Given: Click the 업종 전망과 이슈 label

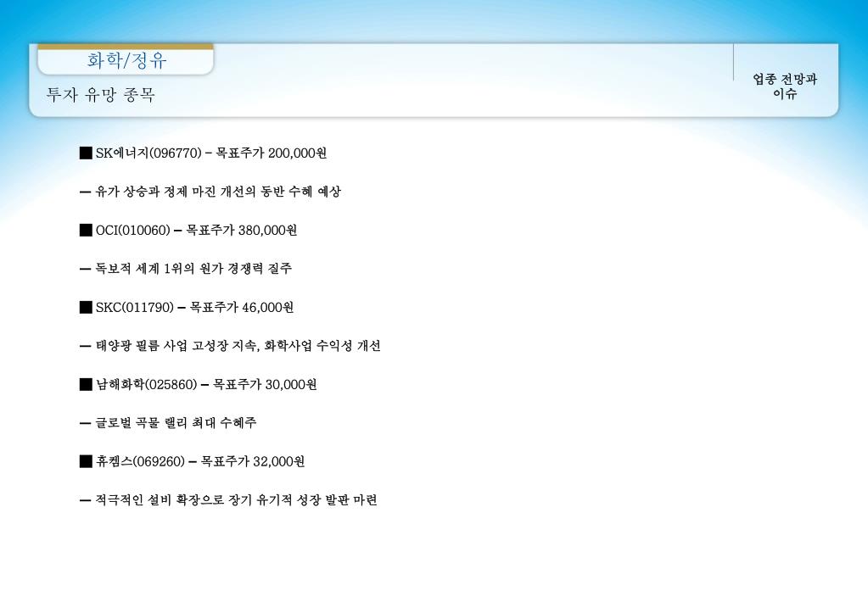Looking at the screenshot, I should 784,86.
